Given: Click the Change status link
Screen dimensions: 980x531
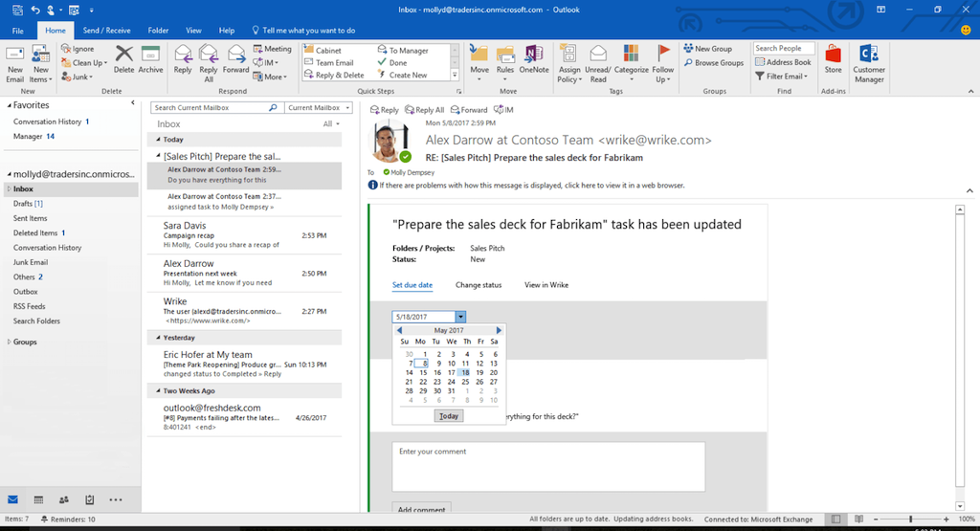Looking at the screenshot, I should 479,285.
